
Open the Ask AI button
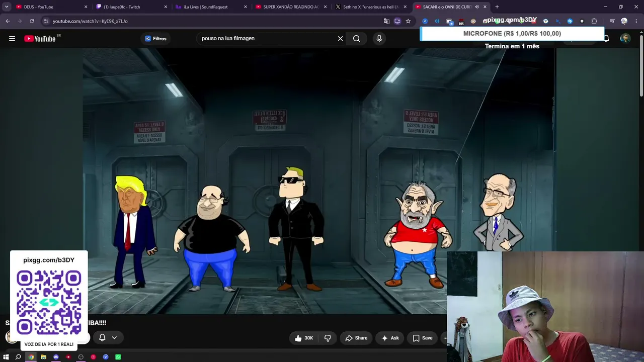[390, 338]
